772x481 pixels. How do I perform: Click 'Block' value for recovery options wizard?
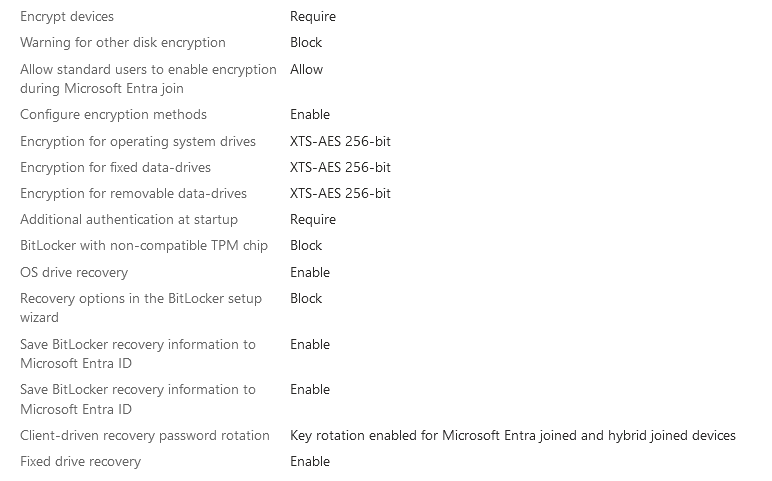click(x=306, y=298)
